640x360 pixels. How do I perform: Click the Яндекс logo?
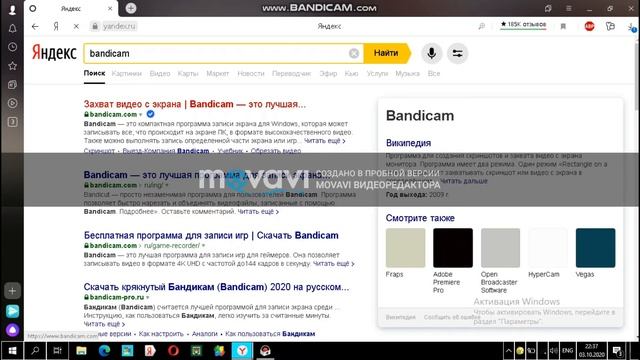pyautogui.click(x=54, y=53)
